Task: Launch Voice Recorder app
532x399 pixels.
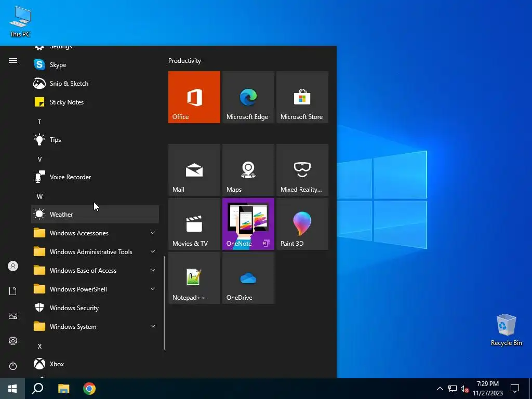Action: pyautogui.click(x=95, y=177)
